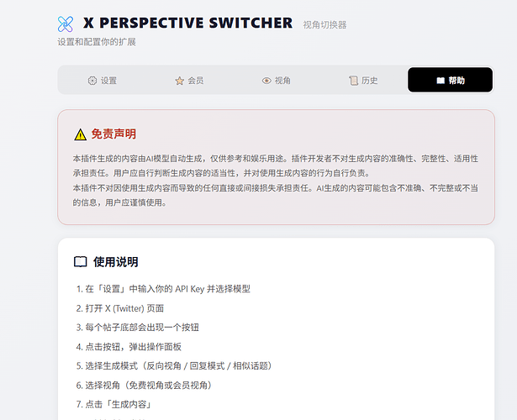Viewport: 517px width, 420px height.
Task: Click step 5 选择生成模式
Action: coord(174,365)
